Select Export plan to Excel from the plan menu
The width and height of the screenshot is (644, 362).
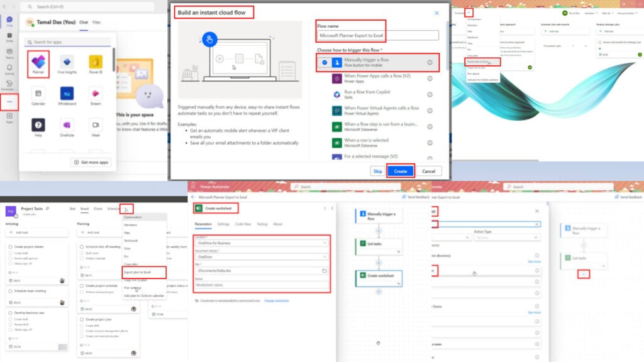click(x=137, y=272)
